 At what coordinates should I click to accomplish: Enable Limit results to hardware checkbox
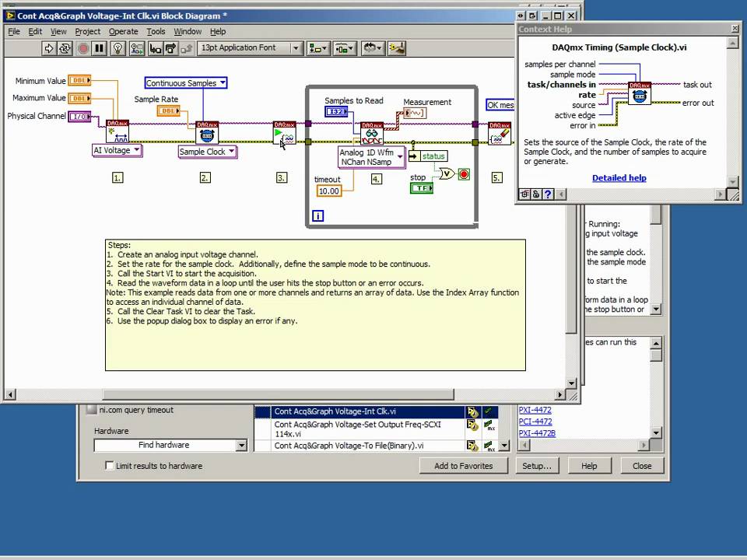110,465
